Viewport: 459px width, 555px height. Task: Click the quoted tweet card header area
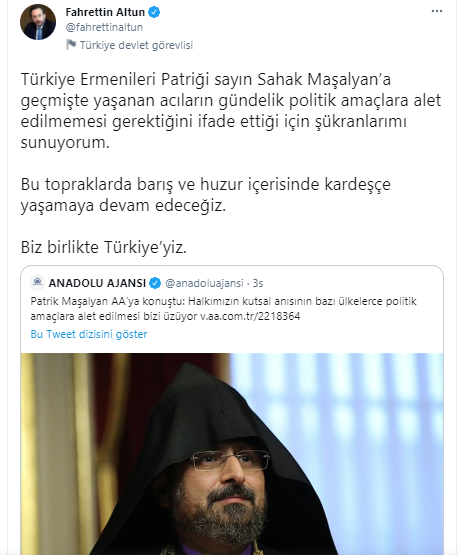pos(147,283)
